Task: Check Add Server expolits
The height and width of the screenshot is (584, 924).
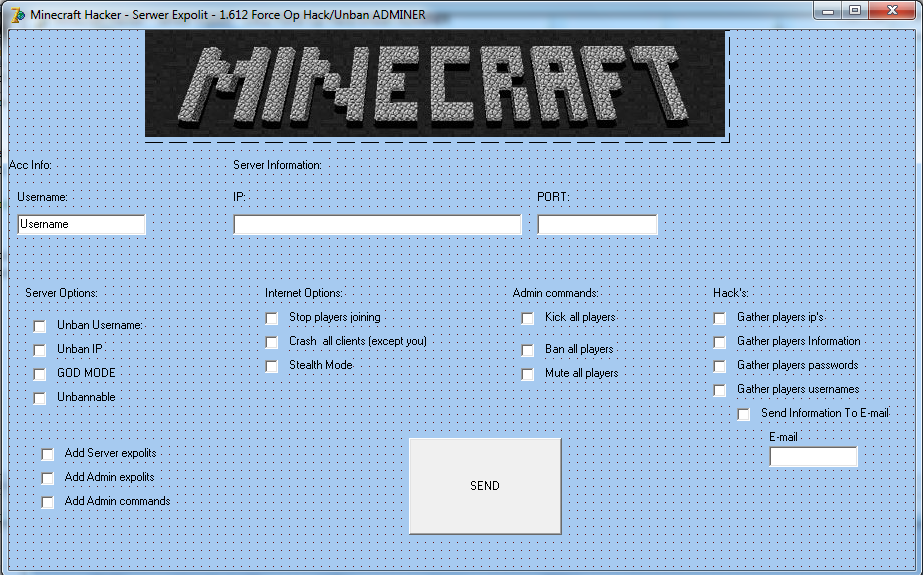Action: [x=48, y=454]
